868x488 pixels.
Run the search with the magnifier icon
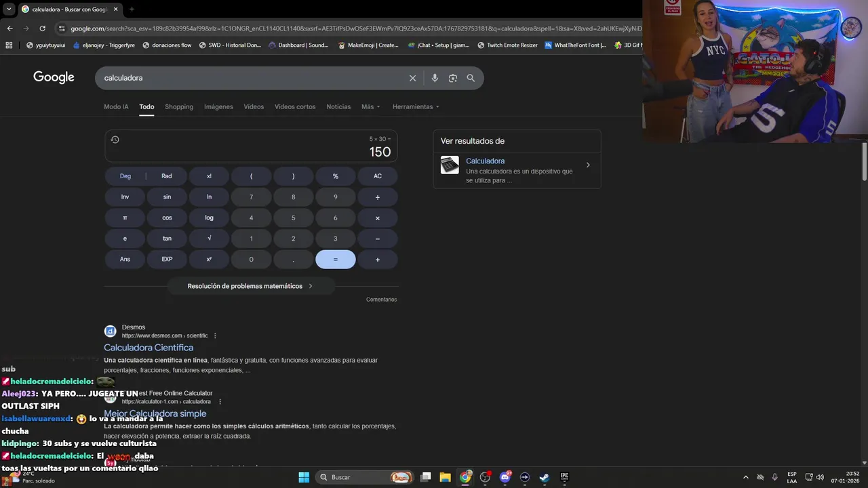[x=471, y=78]
